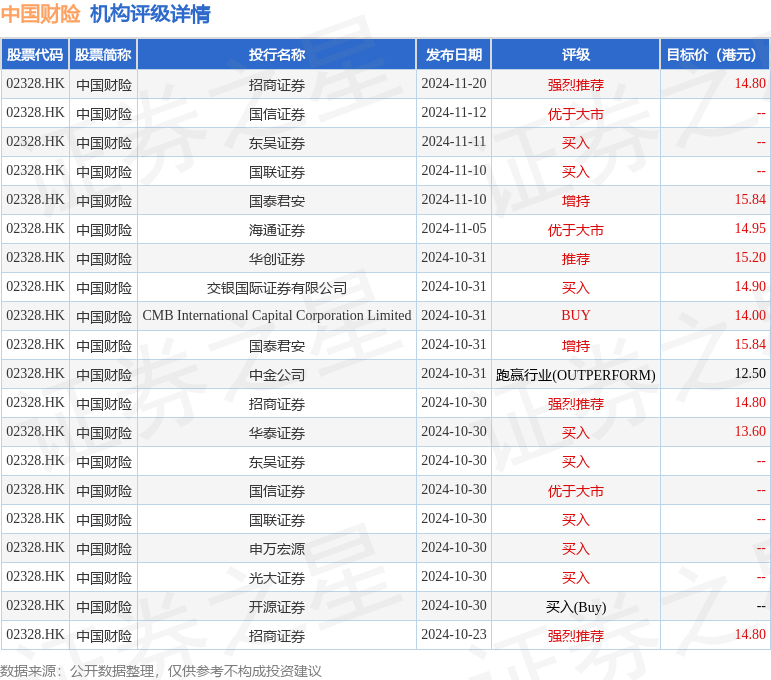Select 买入 in the 交银国际 row

click(576, 288)
